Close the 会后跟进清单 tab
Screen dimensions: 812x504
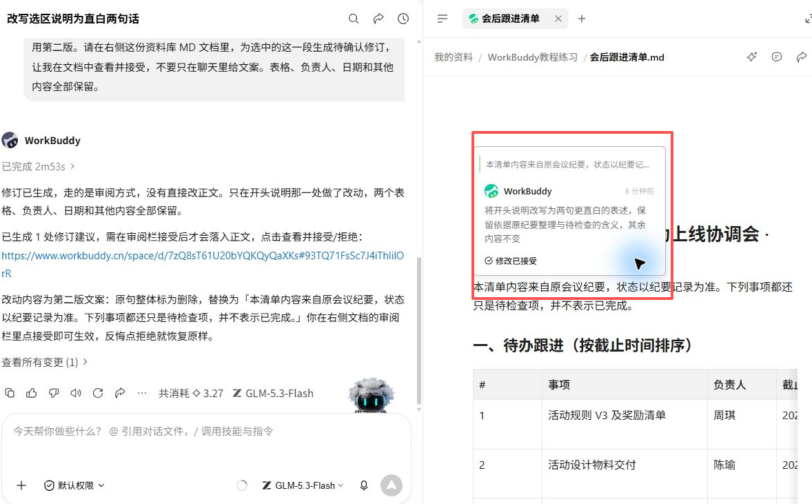[x=558, y=19]
